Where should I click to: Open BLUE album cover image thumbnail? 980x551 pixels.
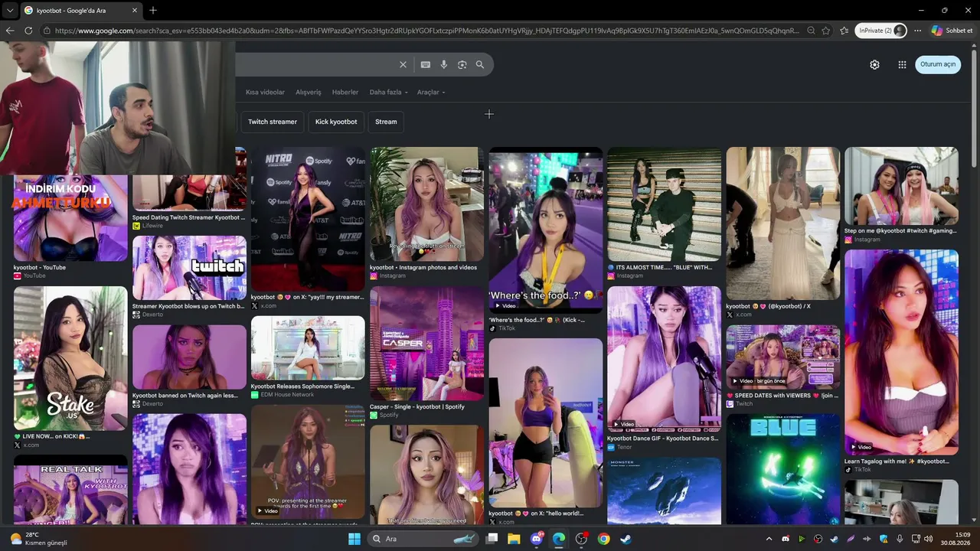[782, 469]
